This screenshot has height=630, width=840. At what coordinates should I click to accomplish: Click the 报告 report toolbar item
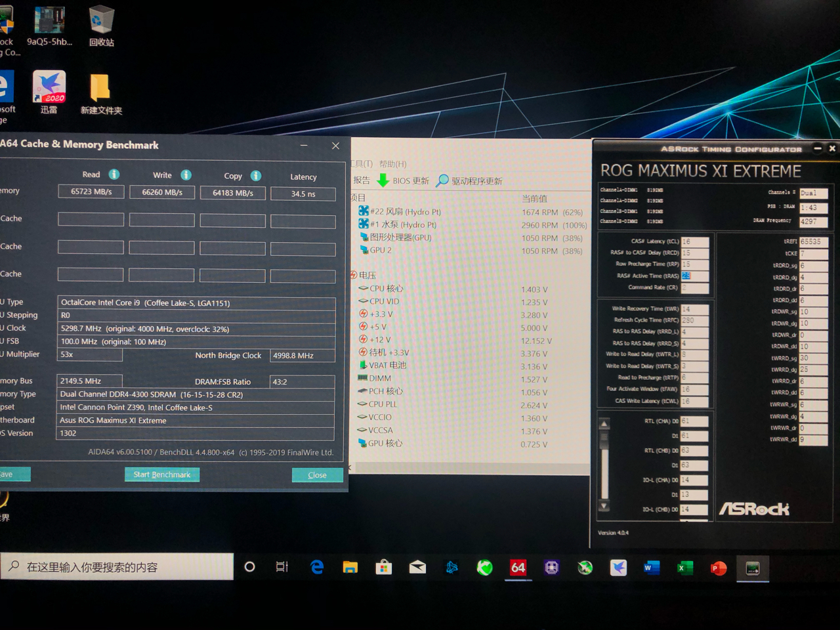362,180
